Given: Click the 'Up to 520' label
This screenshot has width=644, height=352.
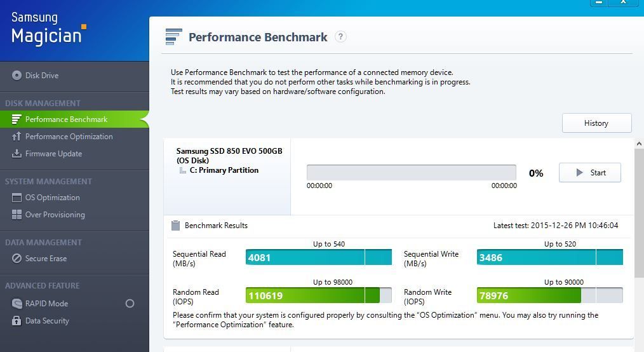Looking at the screenshot, I should pos(560,244).
